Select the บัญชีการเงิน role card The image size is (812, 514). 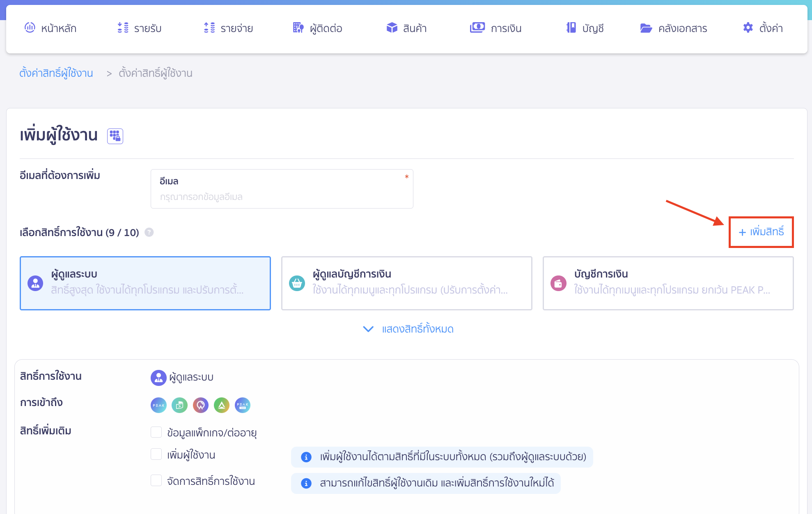668,283
